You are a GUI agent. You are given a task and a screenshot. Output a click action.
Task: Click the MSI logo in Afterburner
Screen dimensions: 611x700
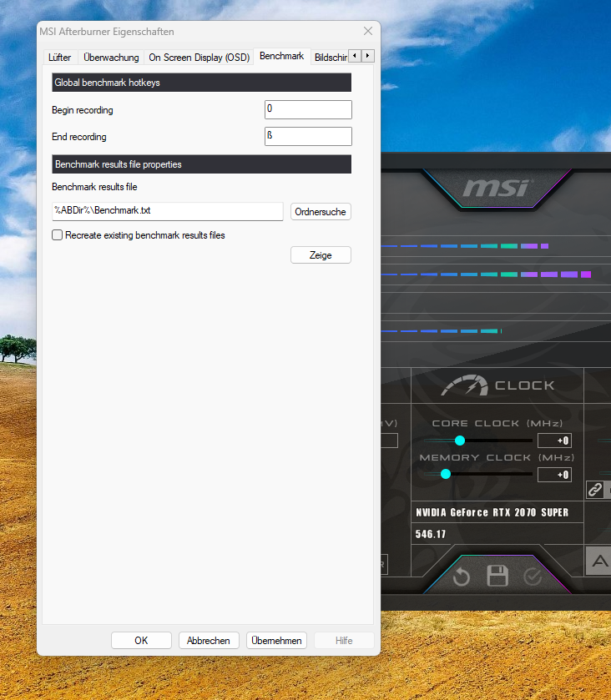pos(496,188)
